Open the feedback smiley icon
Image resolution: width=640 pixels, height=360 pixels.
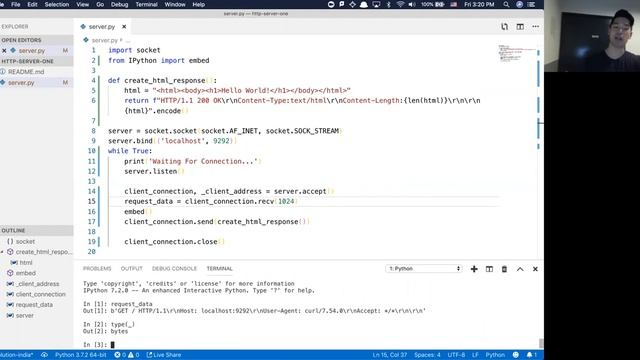(516, 355)
